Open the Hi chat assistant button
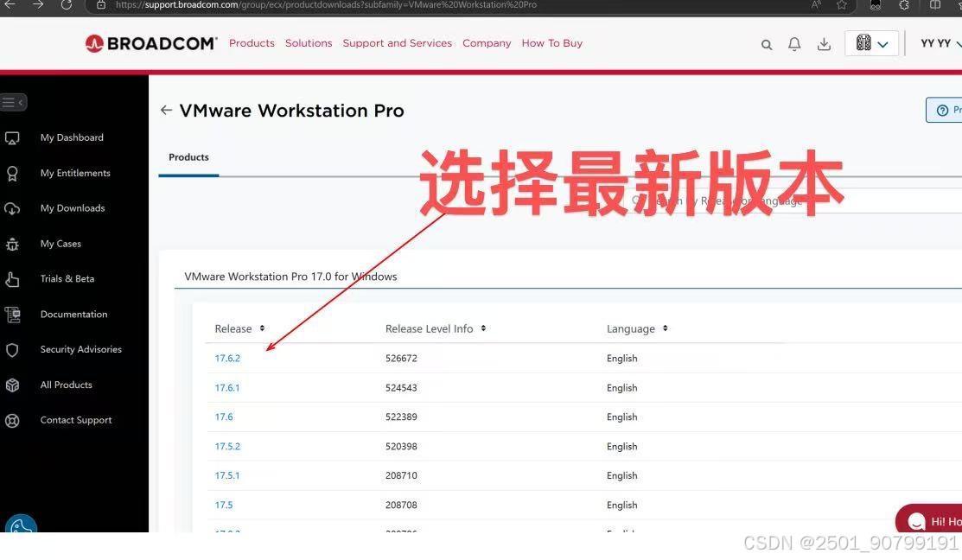This screenshot has width=962, height=560. (929, 520)
